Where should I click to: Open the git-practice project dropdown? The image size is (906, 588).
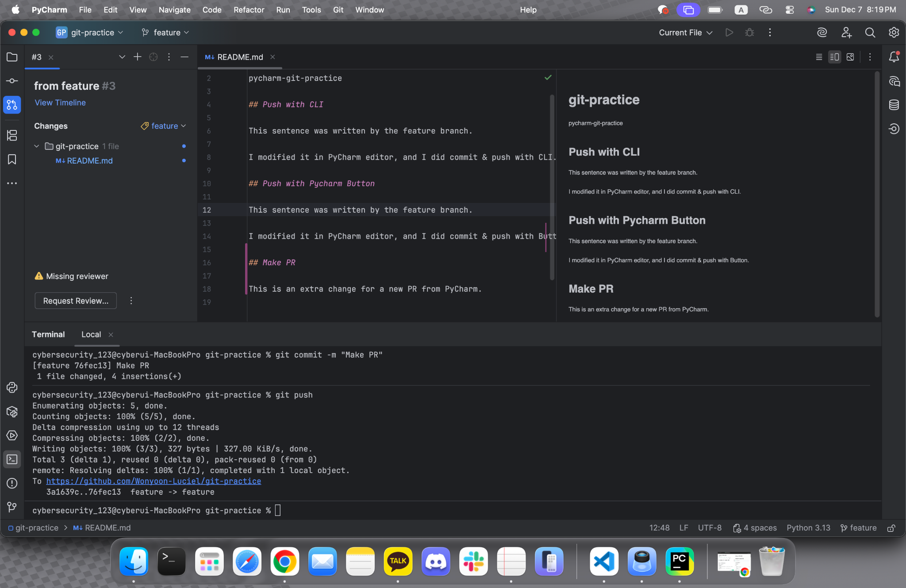click(90, 33)
